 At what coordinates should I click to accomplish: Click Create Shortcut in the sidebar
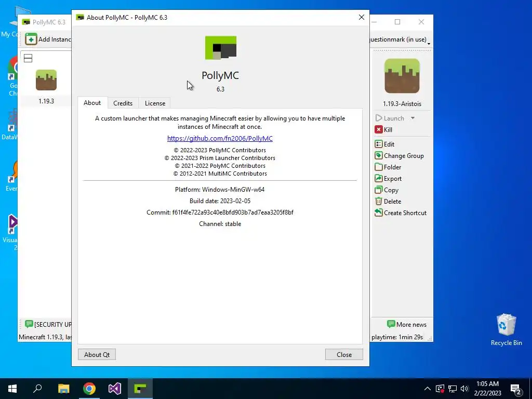pos(401,213)
